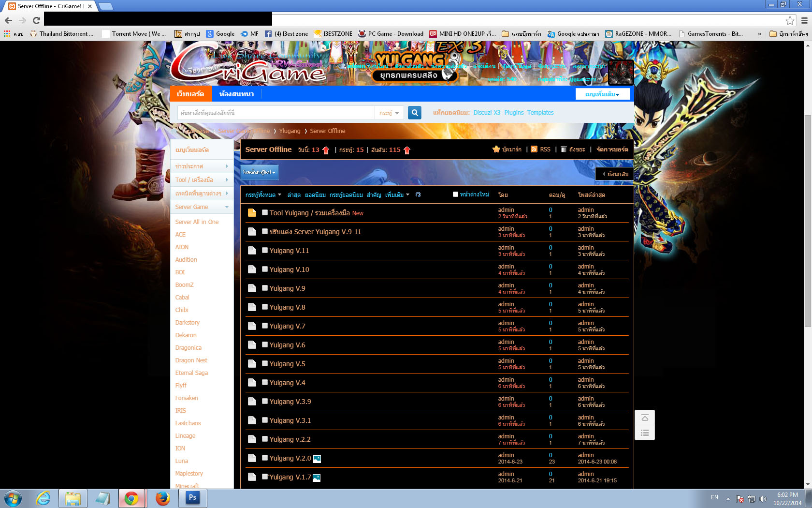The image size is (812, 508).
Task: Check the box for Yulgang V.7 thread
Action: click(265, 326)
